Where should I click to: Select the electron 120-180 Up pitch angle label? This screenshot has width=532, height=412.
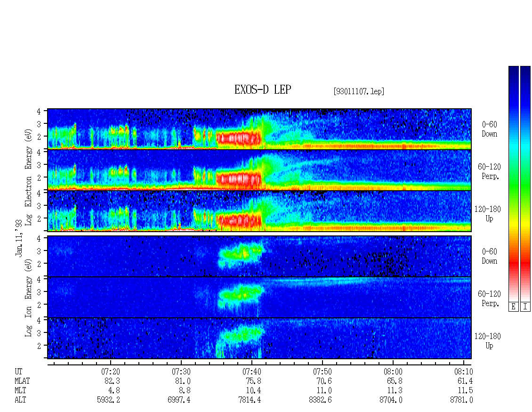(x=488, y=214)
